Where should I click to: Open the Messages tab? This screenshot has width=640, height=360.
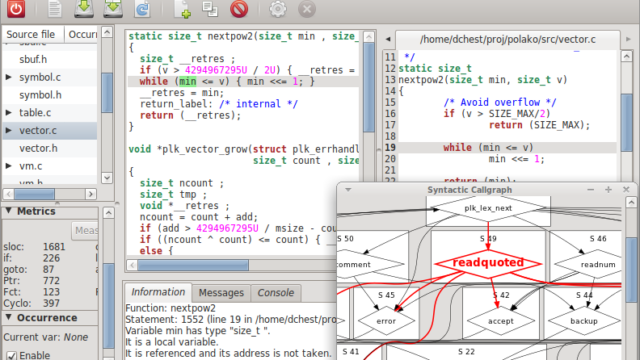(221, 293)
